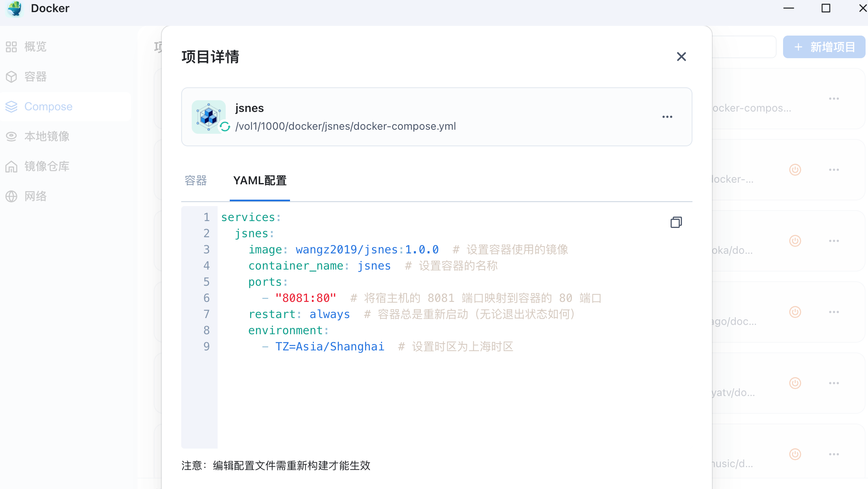Image resolution: width=868 pixels, height=489 pixels.
Task: Open Compose in the sidebar
Action: tap(48, 107)
